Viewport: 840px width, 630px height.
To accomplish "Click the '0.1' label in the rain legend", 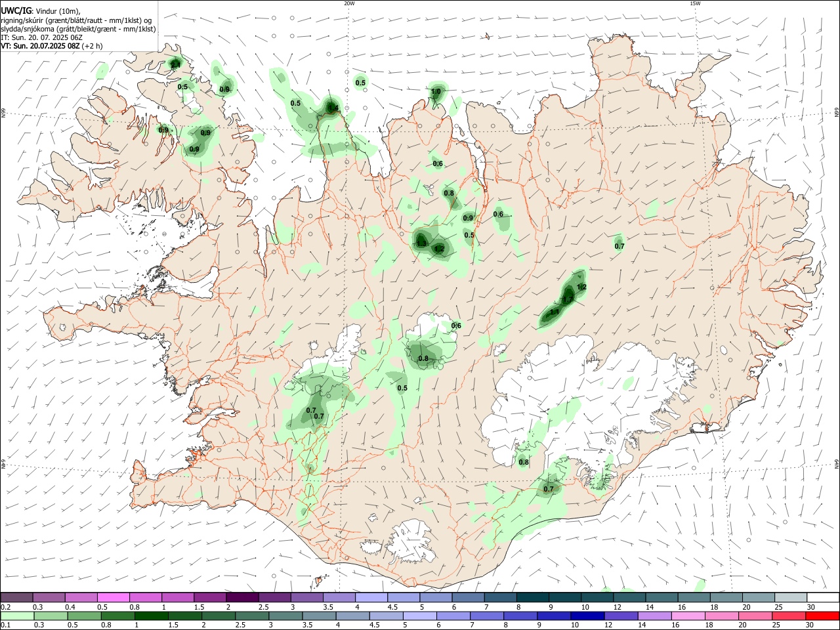I will [x=5, y=625].
